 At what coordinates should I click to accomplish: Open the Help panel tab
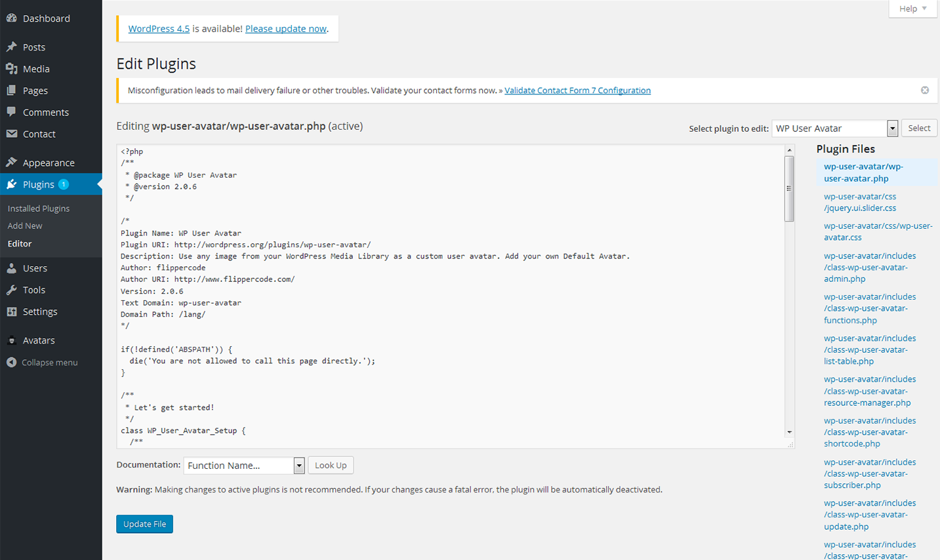[912, 9]
